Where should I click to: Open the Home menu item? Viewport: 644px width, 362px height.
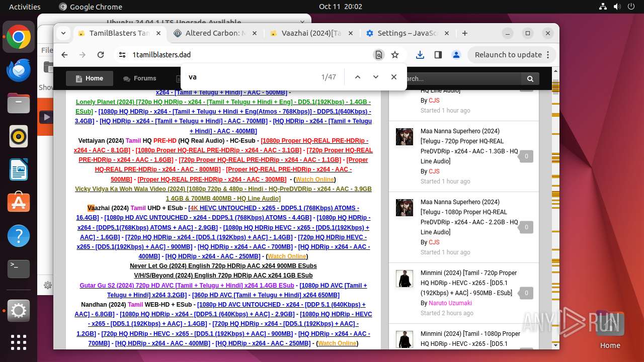[89, 78]
